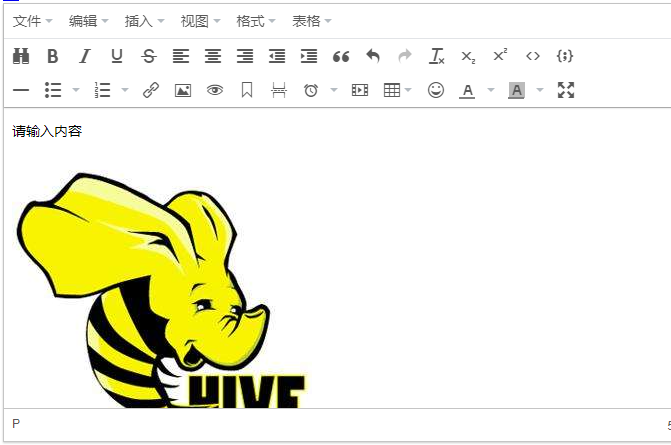Screen dimensions: 671x445
Task: Insert a code sample block
Action: [x=564, y=56]
